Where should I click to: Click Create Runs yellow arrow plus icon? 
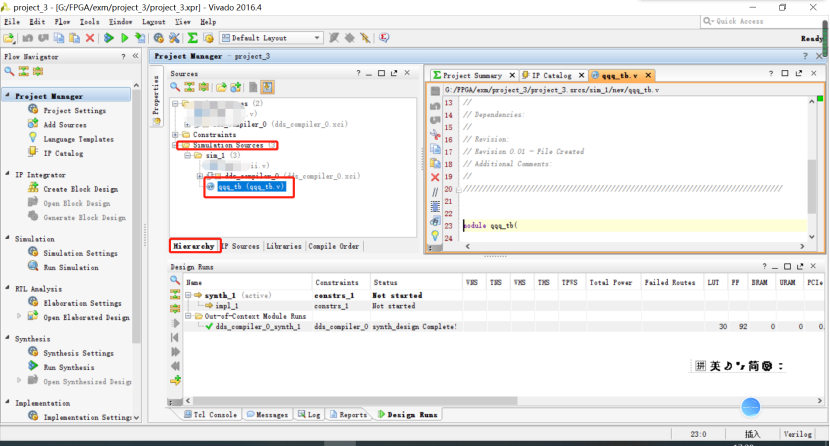pos(175,380)
